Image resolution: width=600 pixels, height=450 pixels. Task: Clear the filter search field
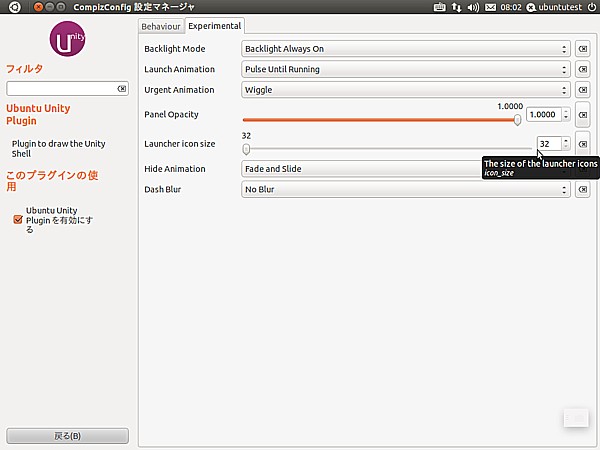[x=121, y=89]
